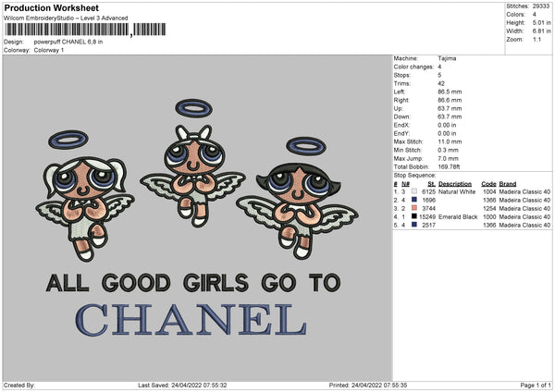Image resolution: width=555 pixels, height=392 pixels.
Task: Click the Left value 86.5 mm
Action: pos(450,92)
